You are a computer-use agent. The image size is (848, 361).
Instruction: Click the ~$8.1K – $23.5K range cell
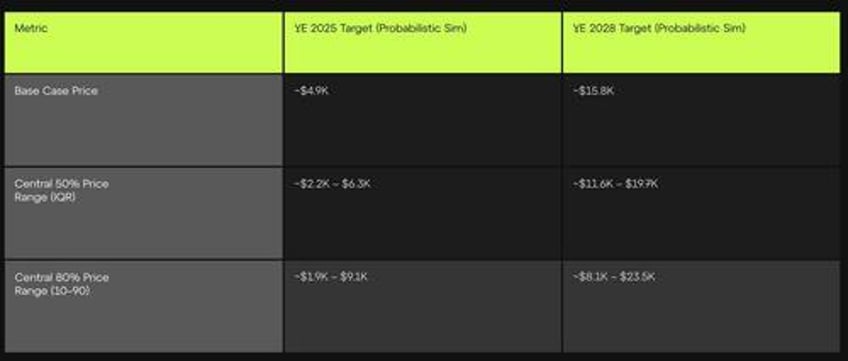[701, 306]
